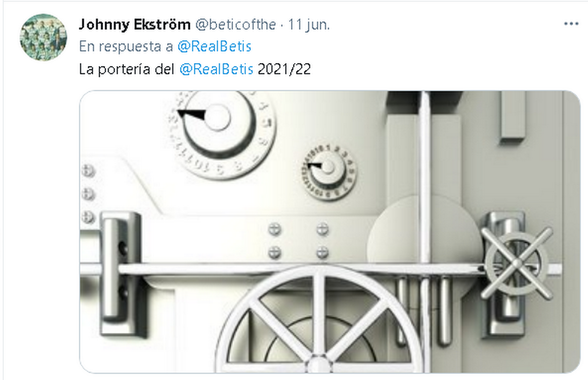Click the large dial's black pointer arrow

pyautogui.click(x=191, y=114)
